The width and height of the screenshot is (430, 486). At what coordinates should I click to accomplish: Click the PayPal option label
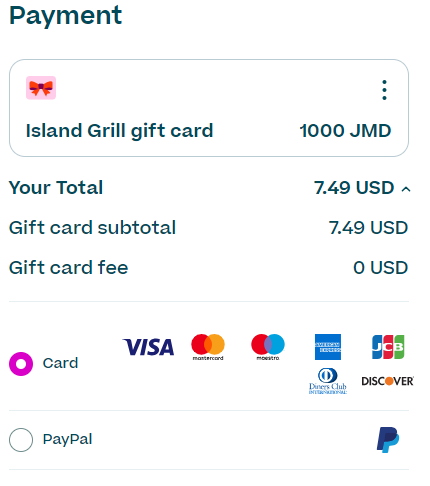67,439
